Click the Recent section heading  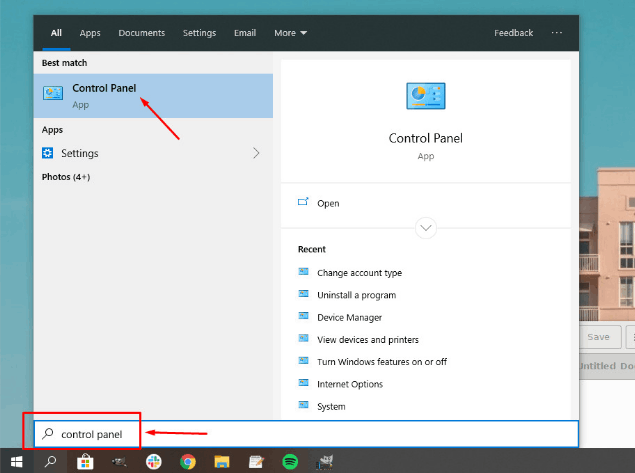pyautogui.click(x=312, y=249)
